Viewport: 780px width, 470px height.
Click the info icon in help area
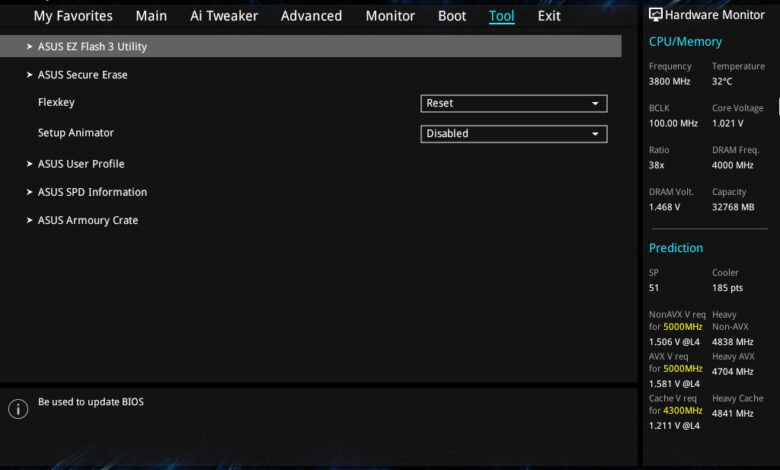[x=18, y=409]
